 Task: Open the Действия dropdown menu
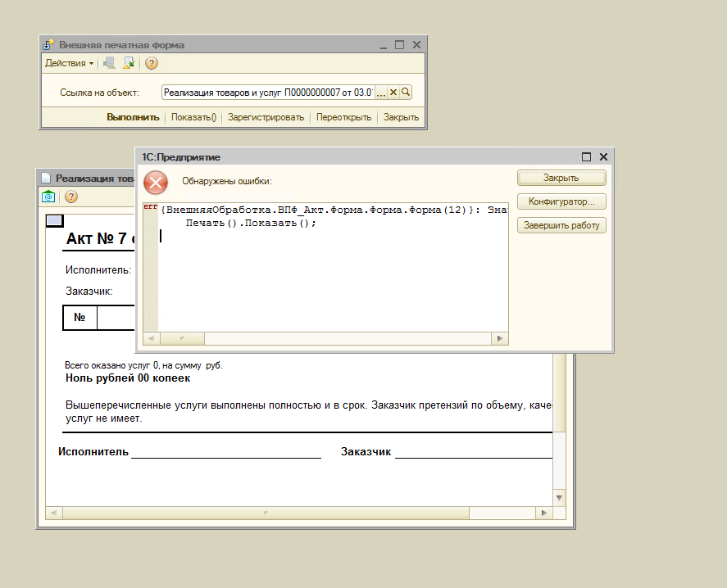[x=69, y=63]
